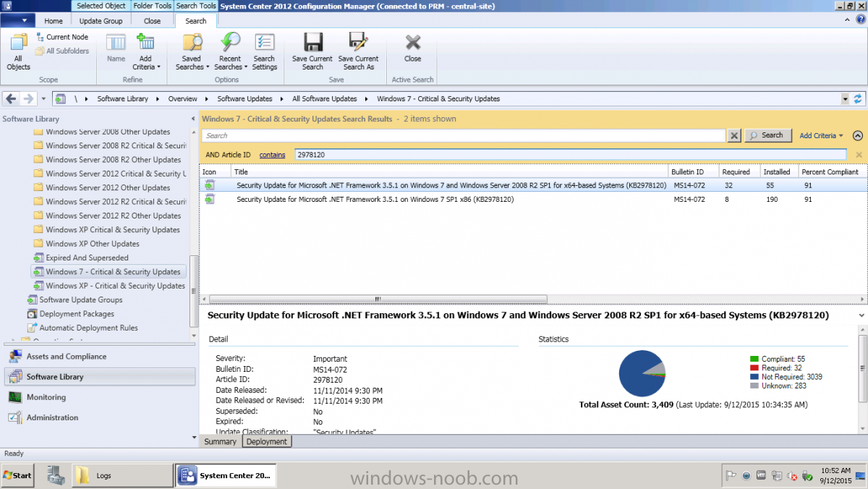Collapse the search criteria with round chevron
Screen dimensions: 868x489
(x=857, y=135)
